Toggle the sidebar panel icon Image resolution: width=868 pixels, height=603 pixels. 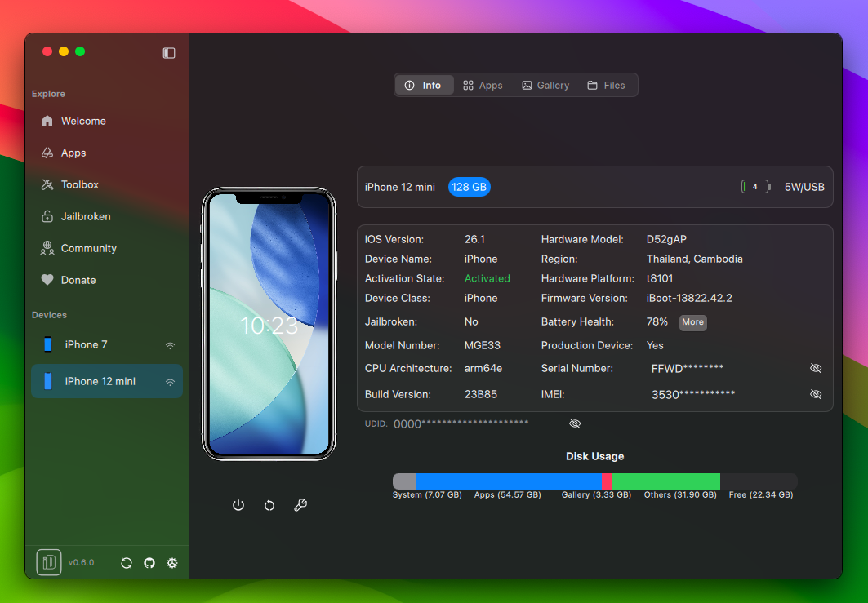[169, 53]
